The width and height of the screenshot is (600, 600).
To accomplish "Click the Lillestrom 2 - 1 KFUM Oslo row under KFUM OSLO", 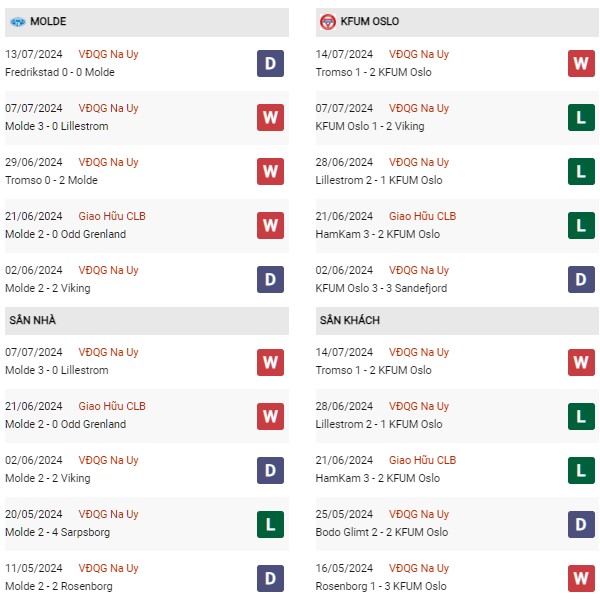I will click(380, 180).
